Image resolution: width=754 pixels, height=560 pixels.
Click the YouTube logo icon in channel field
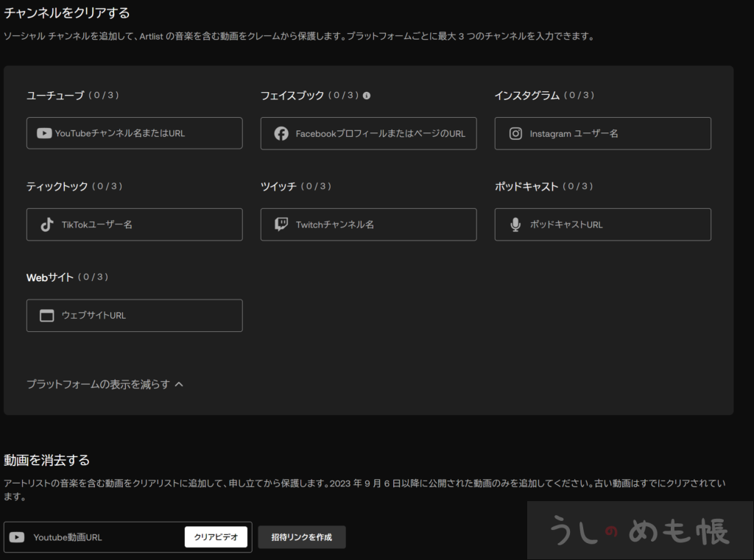(44, 134)
